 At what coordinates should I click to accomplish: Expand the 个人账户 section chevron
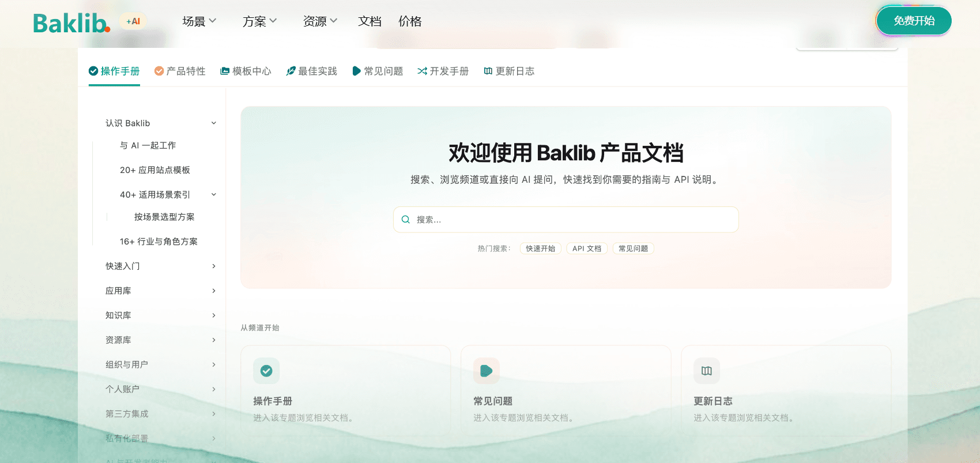pos(214,389)
